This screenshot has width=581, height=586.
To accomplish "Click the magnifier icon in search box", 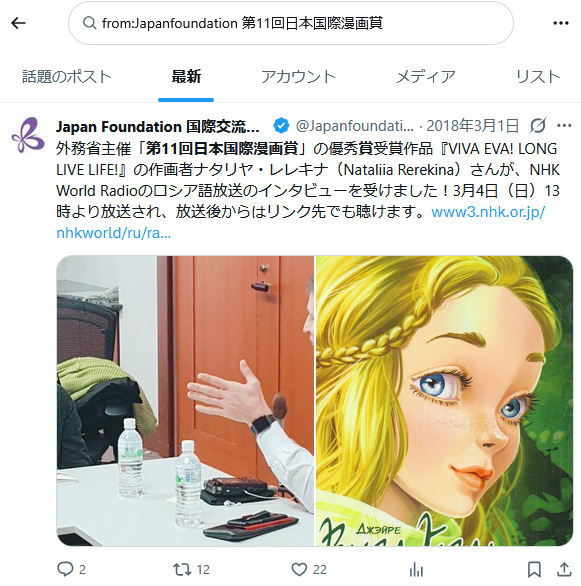I will (89, 23).
